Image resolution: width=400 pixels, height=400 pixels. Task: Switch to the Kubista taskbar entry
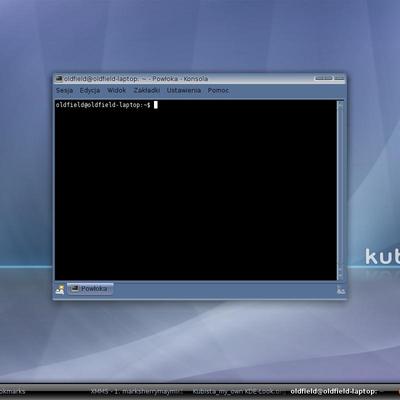tap(237, 391)
